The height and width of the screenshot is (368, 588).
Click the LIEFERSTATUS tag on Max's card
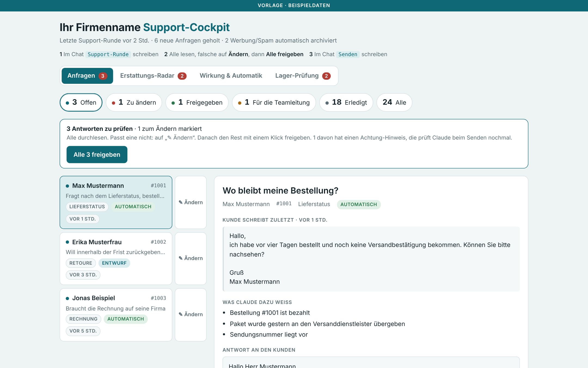87,207
